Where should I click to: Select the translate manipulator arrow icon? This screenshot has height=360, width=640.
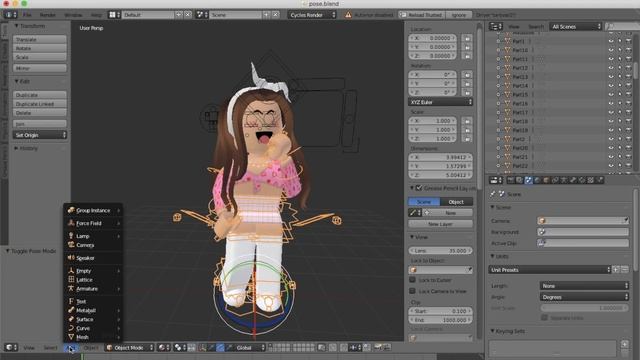212,347
